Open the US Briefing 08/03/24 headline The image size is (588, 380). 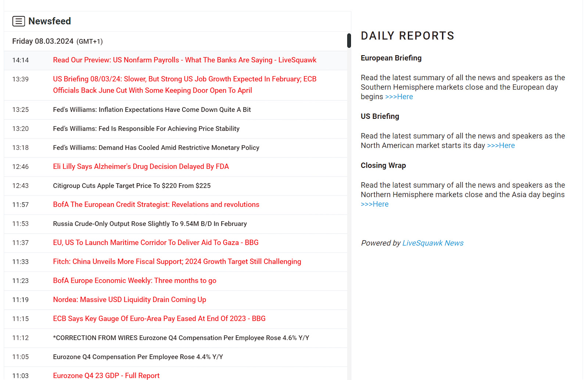184,85
